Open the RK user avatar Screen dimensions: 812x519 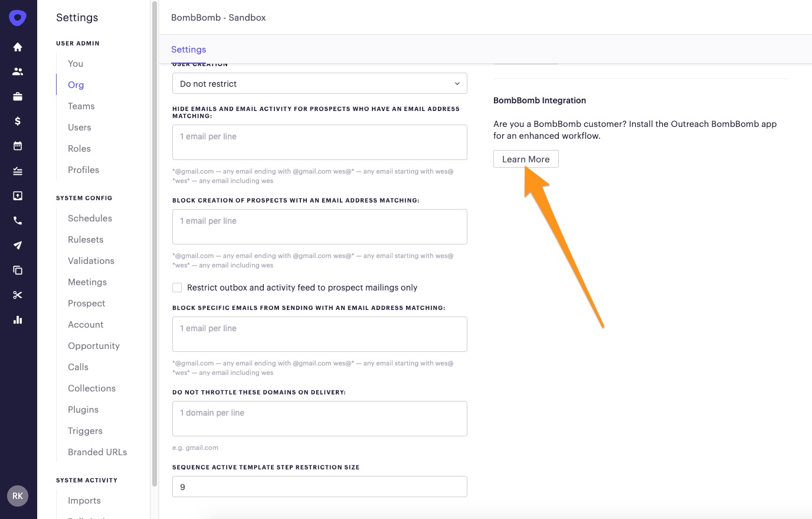click(18, 496)
